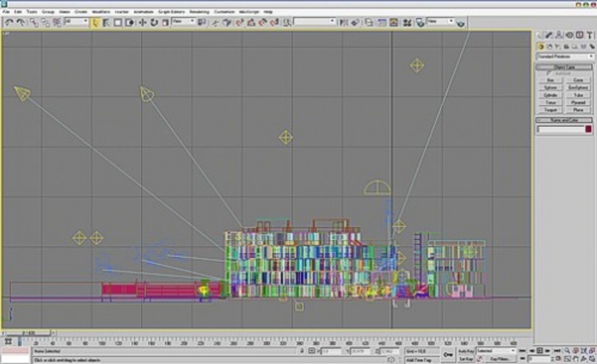Screen dimensions: 597x364
Task: Collapse the Object Type rollout
Action: pos(564,67)
